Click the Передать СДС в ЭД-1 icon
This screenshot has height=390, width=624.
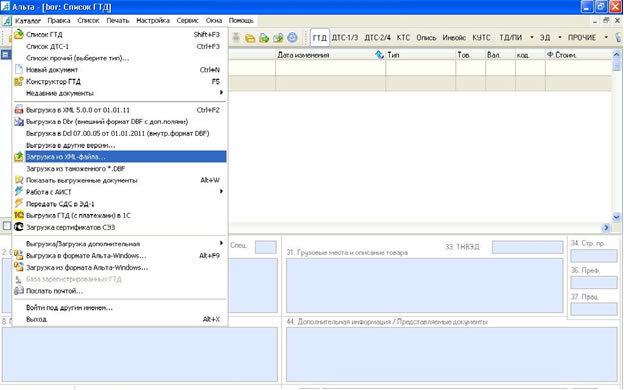pyautogui.click(x=19, y=203)
